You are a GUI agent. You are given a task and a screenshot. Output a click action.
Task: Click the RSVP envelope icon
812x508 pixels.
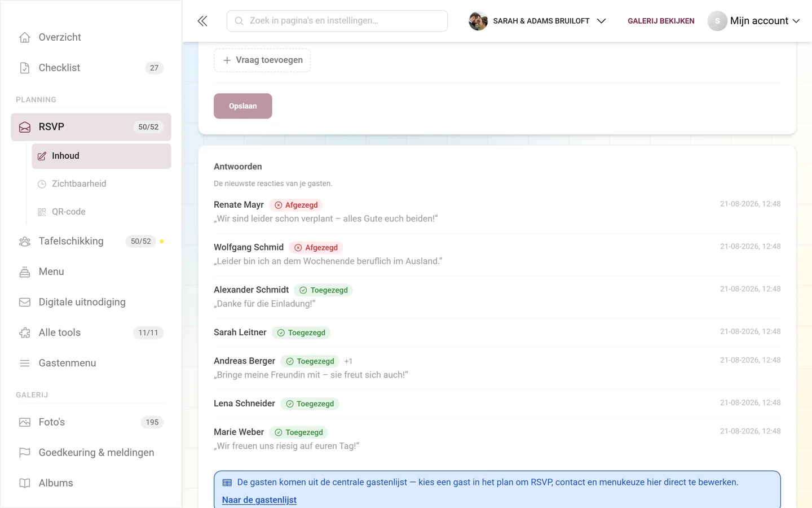[25, 127]
